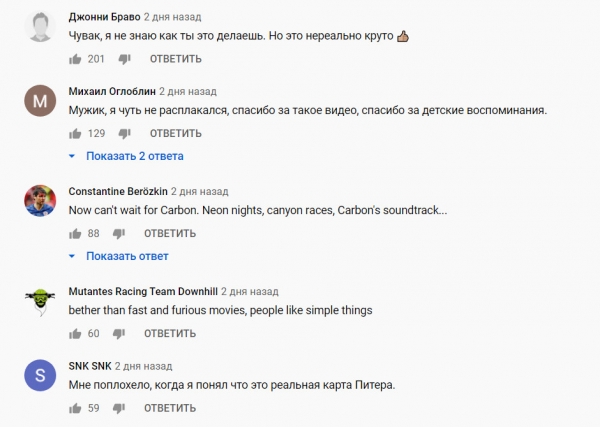Screen dimensions: 600x427
Task: Click Михаил Оглоблин's avatar with letter M
Action: (39, 102)
